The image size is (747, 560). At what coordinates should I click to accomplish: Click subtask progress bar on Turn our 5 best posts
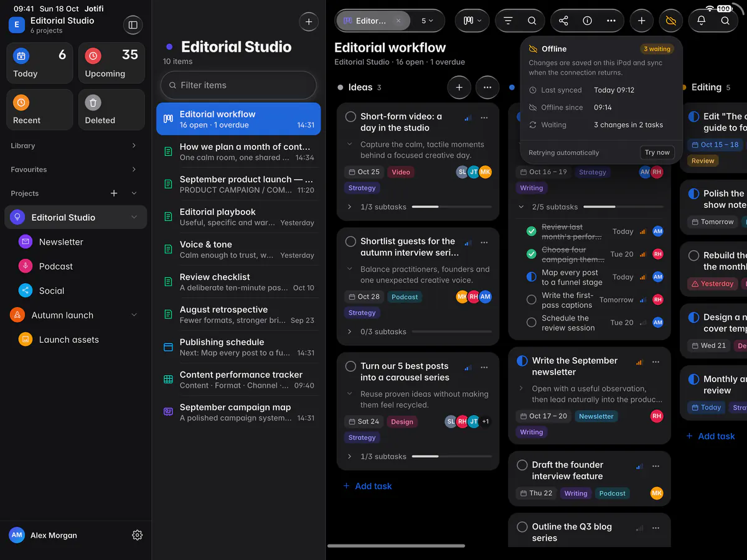[452, 457]
